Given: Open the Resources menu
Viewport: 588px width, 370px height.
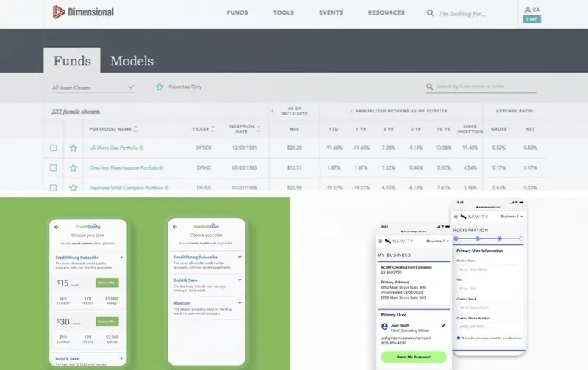Looking at the screenshot, I should click(386, 12).
